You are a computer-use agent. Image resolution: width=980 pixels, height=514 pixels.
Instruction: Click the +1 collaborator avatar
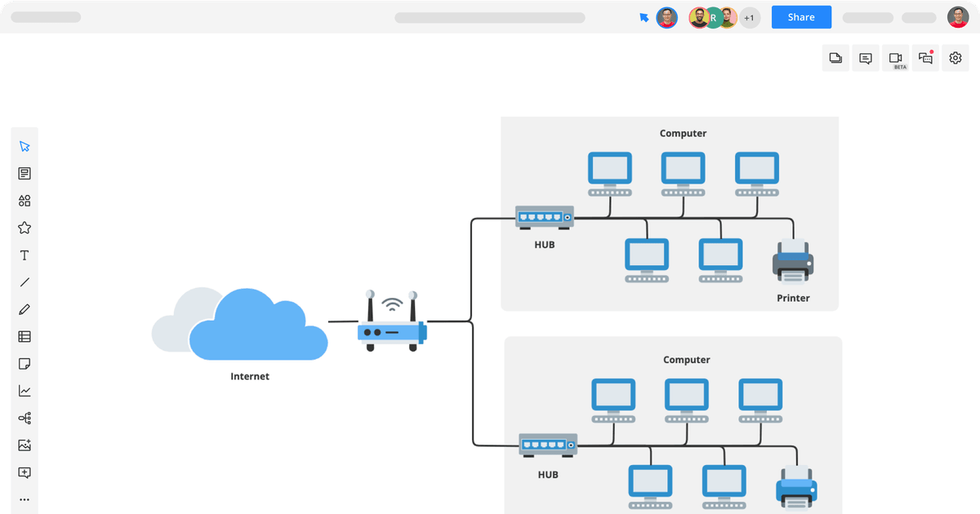(749, 17)
